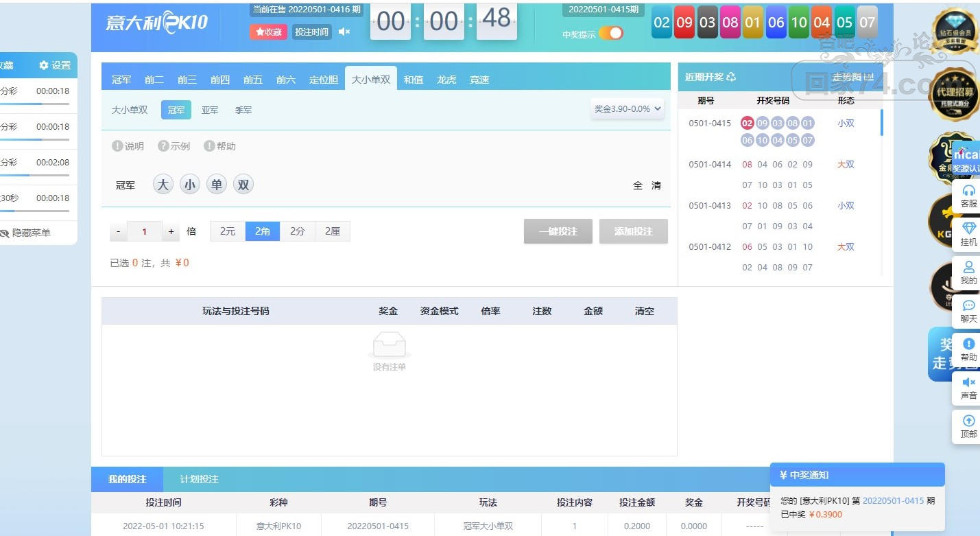Image resolution: width=980 pixels, height=536 pixels.
Task: Select the 2元 unit option
Action: 228,231
